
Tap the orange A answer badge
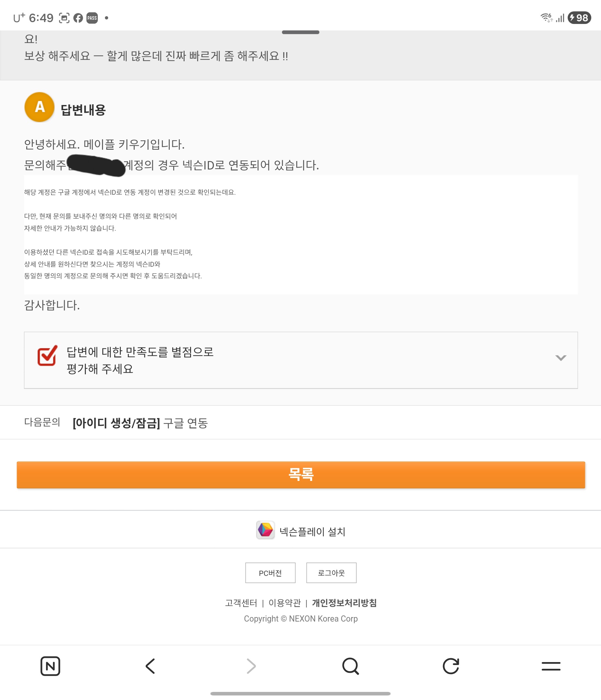(40, 107)
